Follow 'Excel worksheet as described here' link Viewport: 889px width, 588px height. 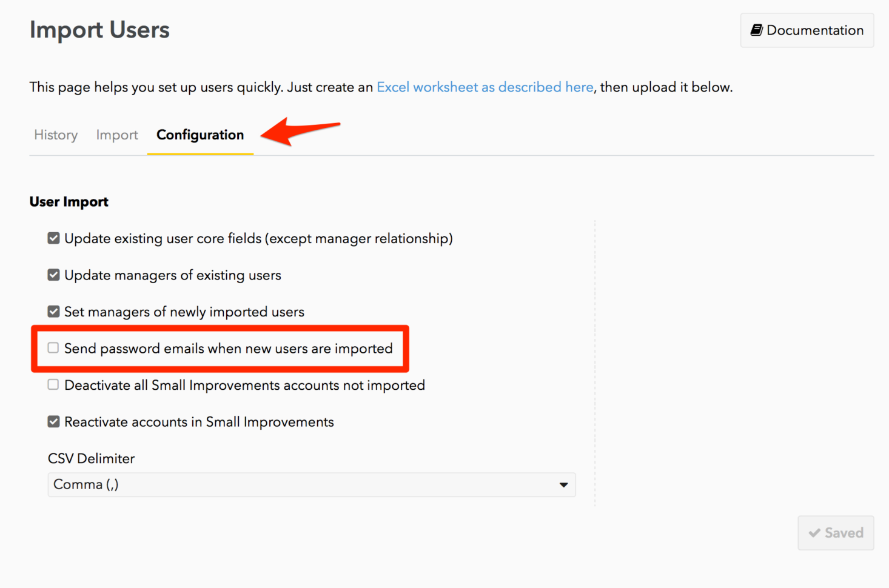[485, 87]
